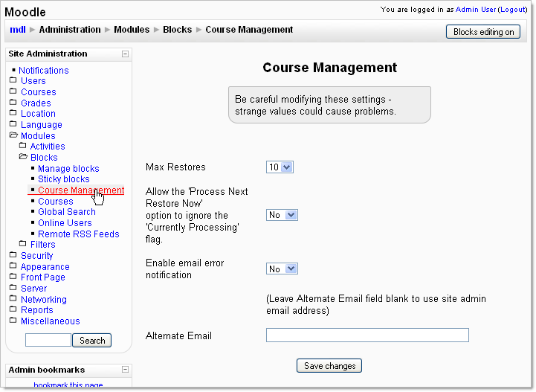Select the Course Management link in sidebar

tap(81, 190)
